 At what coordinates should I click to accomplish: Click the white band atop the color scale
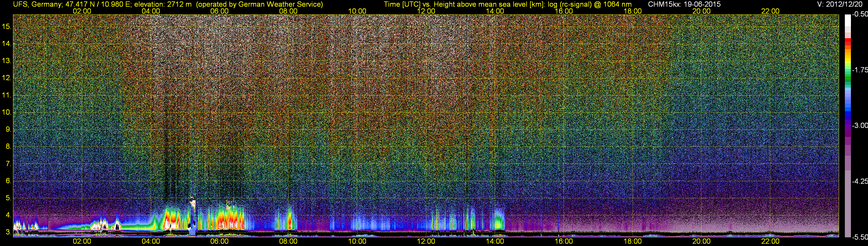(848, 20)
